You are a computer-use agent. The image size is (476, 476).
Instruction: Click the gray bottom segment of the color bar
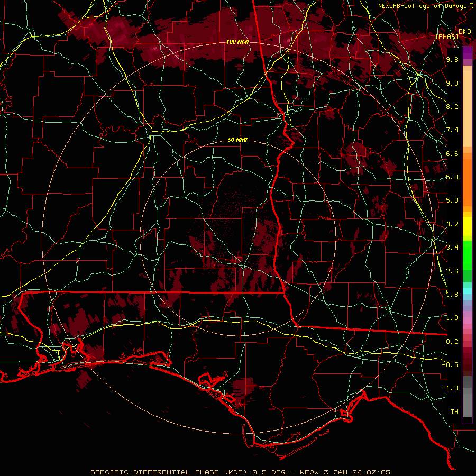467,405
